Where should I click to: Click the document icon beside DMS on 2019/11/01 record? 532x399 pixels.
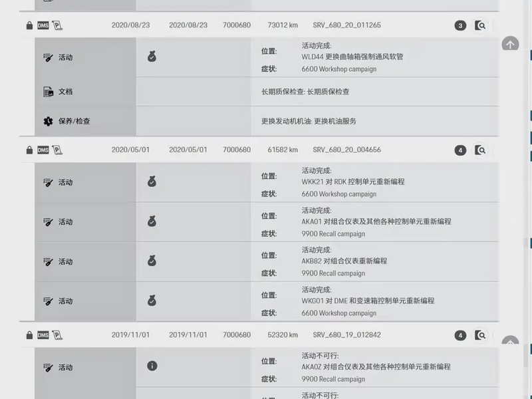pyautogui.click(x=57, y=335)
